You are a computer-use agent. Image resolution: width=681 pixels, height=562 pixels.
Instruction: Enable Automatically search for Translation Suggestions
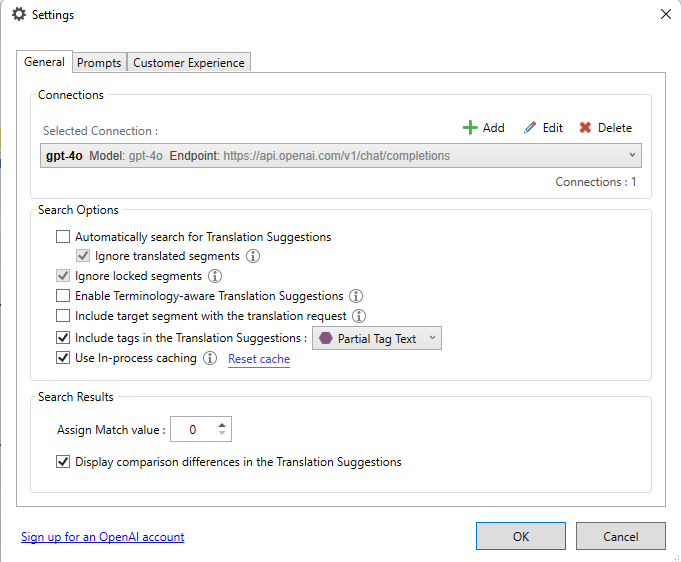tap(64, 237)
